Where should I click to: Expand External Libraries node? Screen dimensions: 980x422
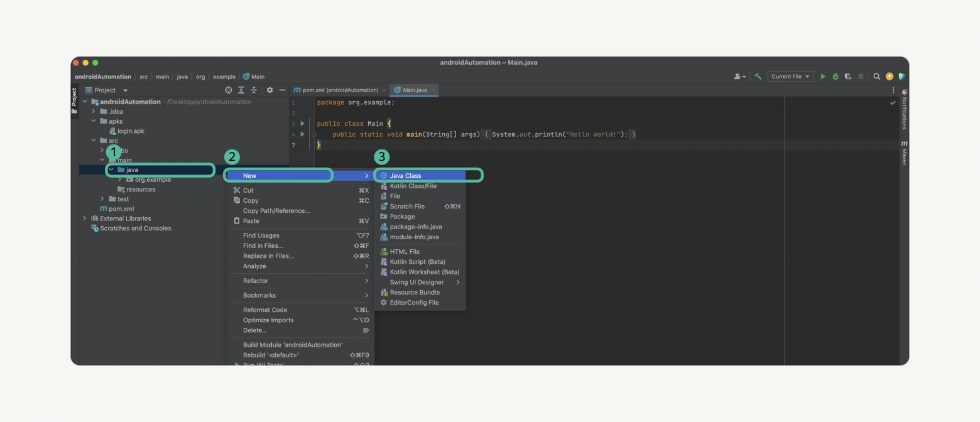[85, 219]
